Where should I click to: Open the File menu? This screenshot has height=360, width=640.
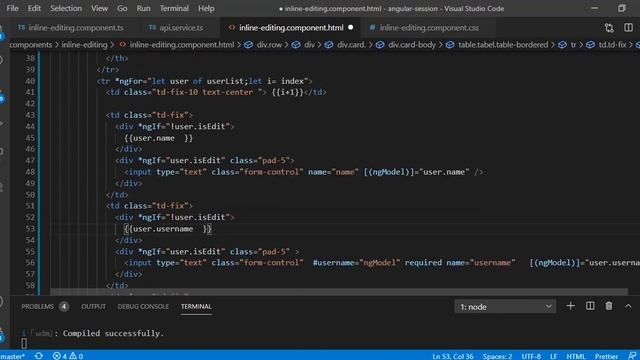click(12, 8)
